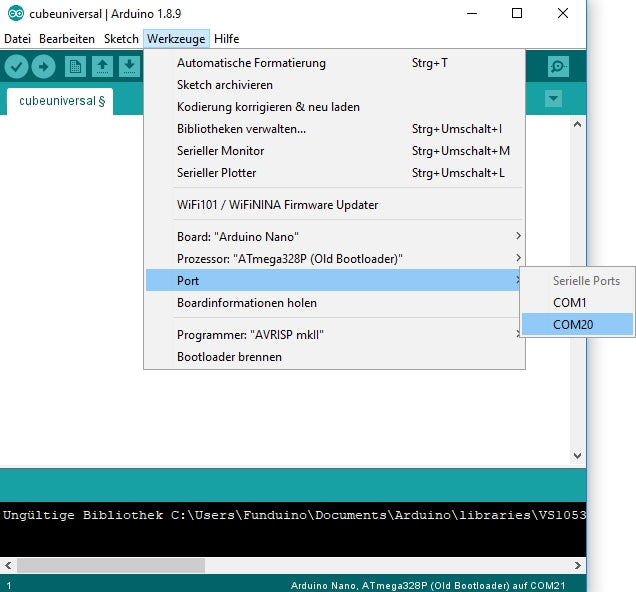This screenshot has width=636, height=592.
Task: Click console scroll right arrow
Action: tap(578, 565)
